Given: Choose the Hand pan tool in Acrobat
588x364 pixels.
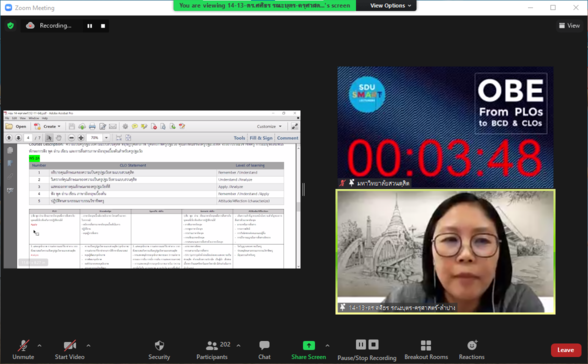Looking at the screenshot, I should (x=59, y=138).
